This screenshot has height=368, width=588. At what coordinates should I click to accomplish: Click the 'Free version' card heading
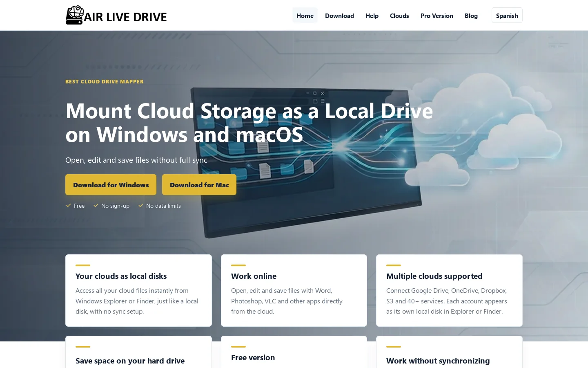click(253, 357)
